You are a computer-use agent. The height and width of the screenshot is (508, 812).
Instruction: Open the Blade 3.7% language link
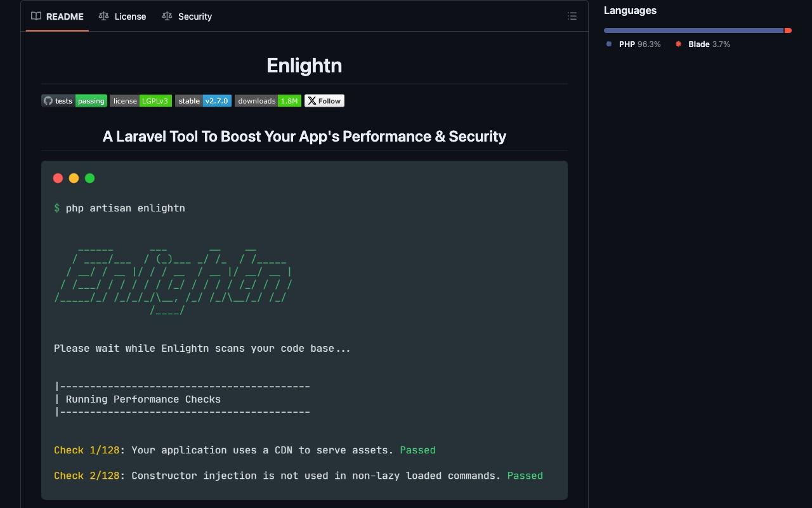702,44
